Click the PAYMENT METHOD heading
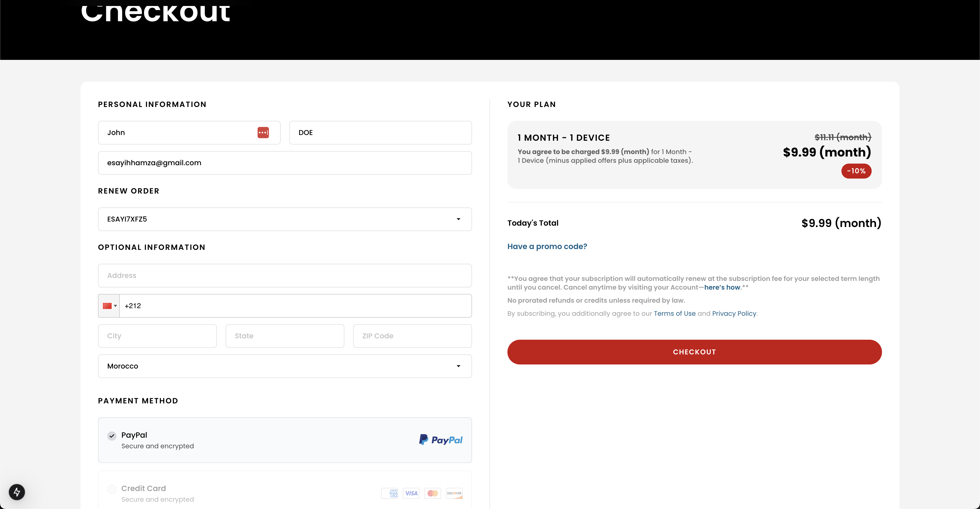 pos(138,401)
